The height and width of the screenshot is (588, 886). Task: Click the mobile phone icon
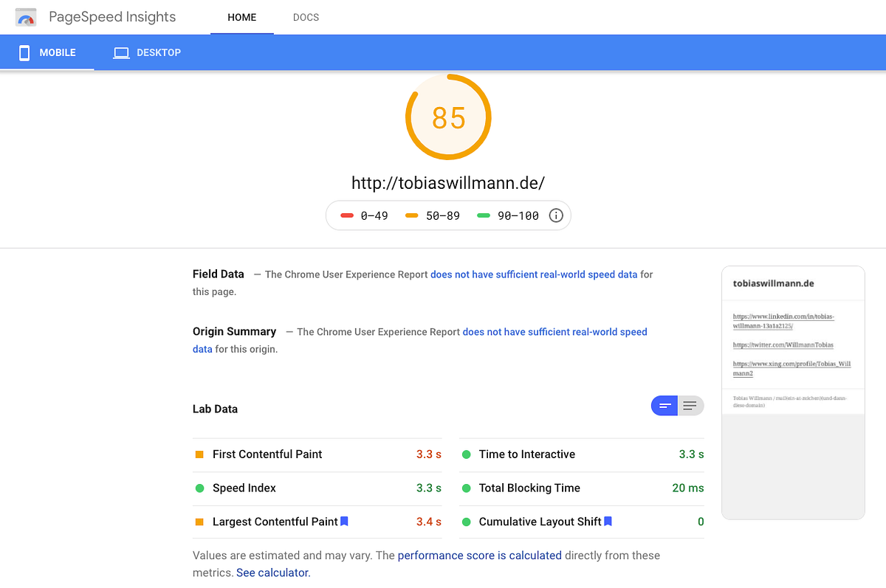coord(24,53)
